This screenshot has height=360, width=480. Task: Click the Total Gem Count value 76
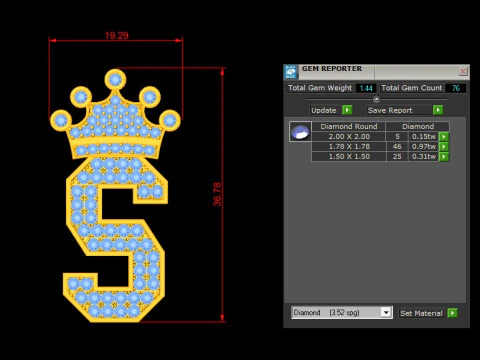[456, 88]
